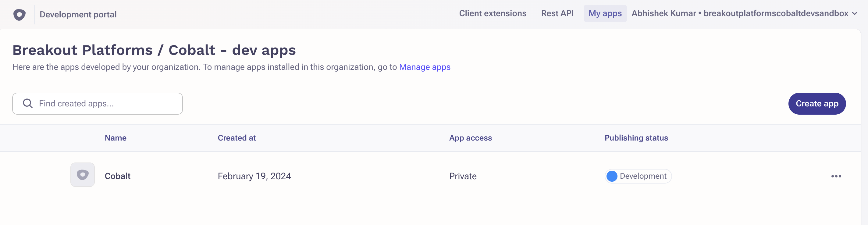
Task: Open the three-dot menu for the Cobalt row
Action: pos(836,176)
